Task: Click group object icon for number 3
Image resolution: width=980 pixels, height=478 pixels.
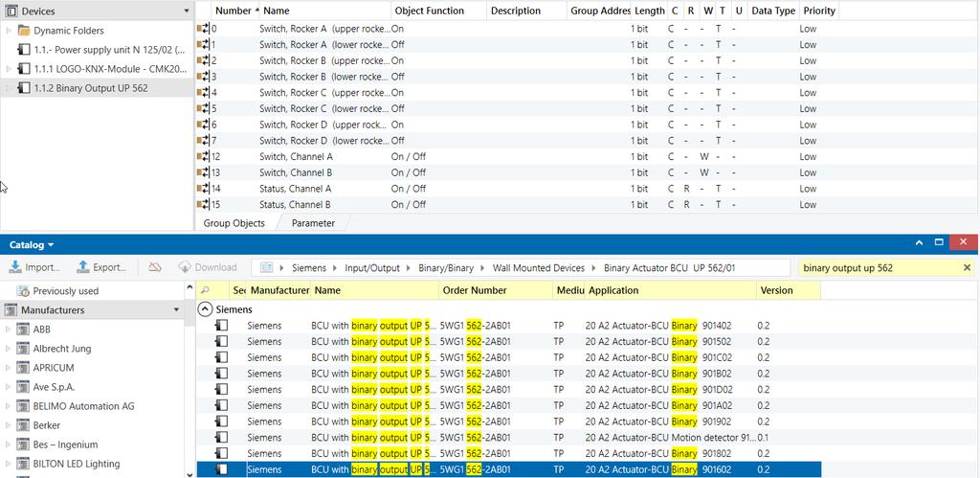Action: point(203,77)
